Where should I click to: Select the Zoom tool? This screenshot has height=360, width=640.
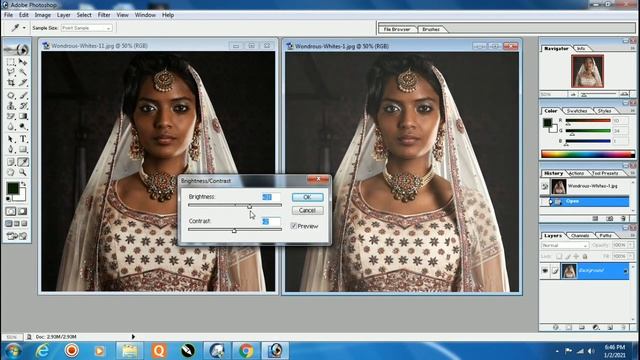click(x=23, y=172)
